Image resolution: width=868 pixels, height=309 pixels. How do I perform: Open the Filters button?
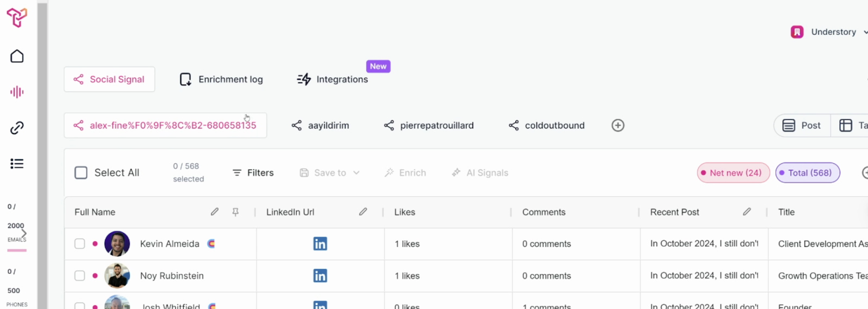253,173
